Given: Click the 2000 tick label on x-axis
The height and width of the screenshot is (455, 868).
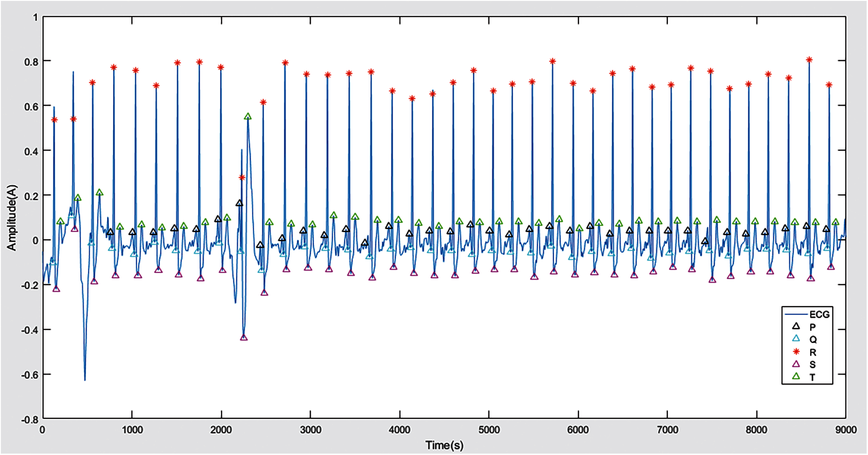Looking at the screenshot, I should (x=221, y=430).
